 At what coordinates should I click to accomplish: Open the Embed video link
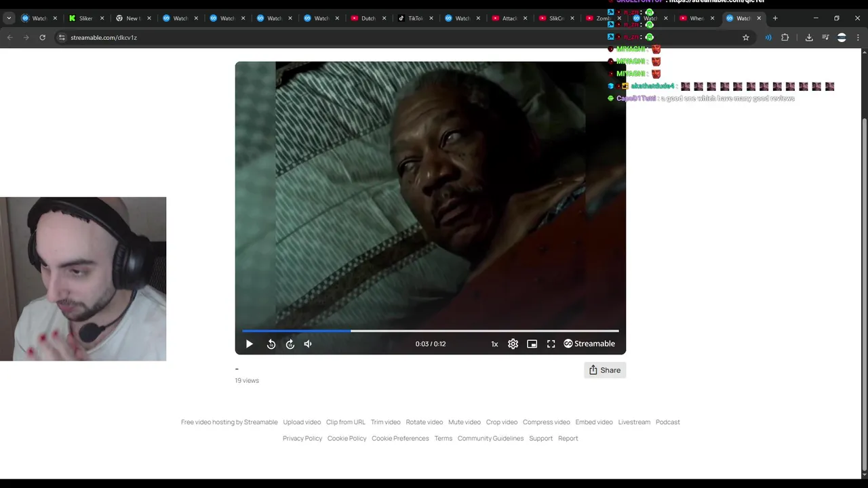click(594, 422)
